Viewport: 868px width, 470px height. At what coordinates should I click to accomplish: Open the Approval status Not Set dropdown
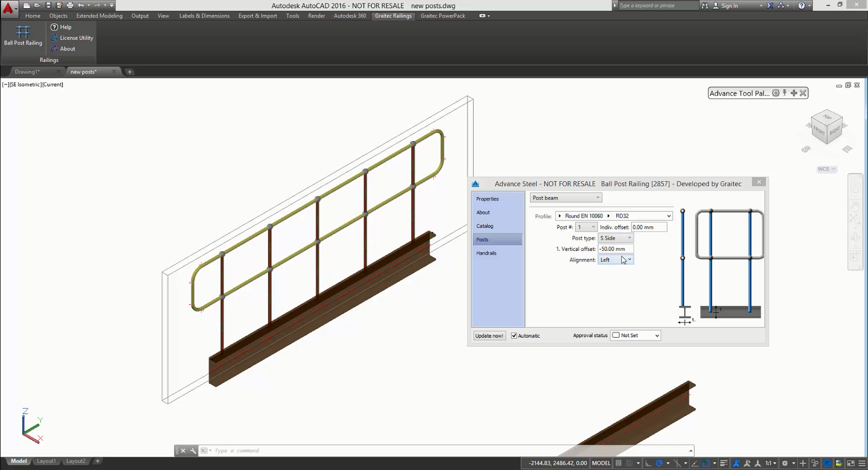pos(635,335)
